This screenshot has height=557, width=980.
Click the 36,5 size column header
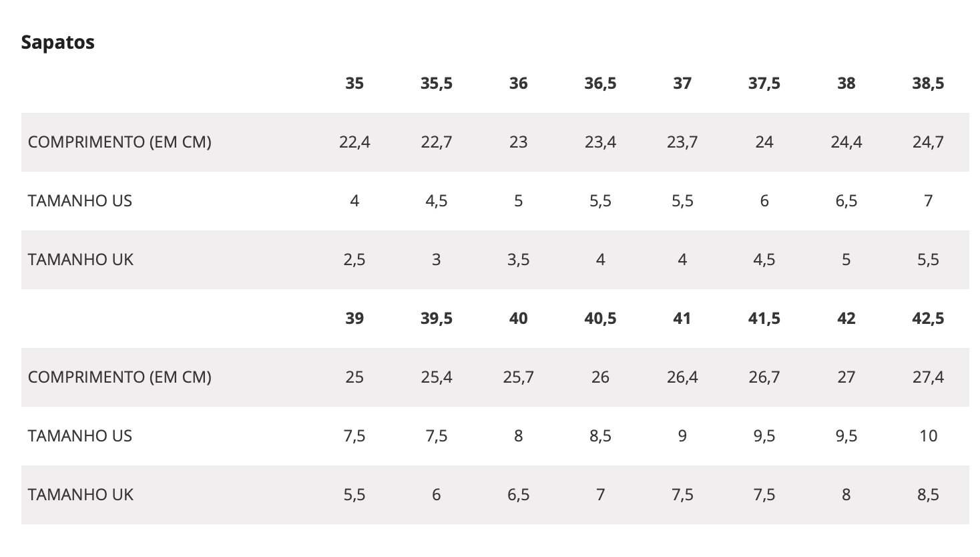click(x=600, y=83)
